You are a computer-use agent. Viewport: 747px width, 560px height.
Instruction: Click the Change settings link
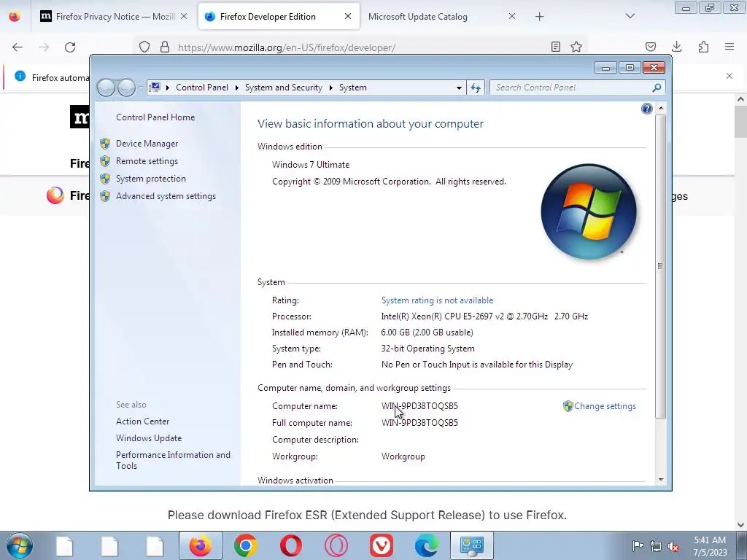(605, 406)
